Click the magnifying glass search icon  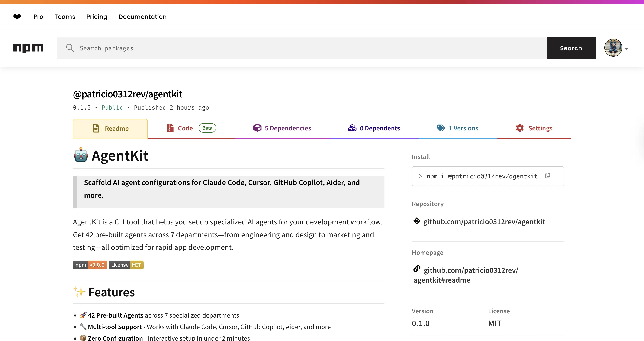coord(70,48)
